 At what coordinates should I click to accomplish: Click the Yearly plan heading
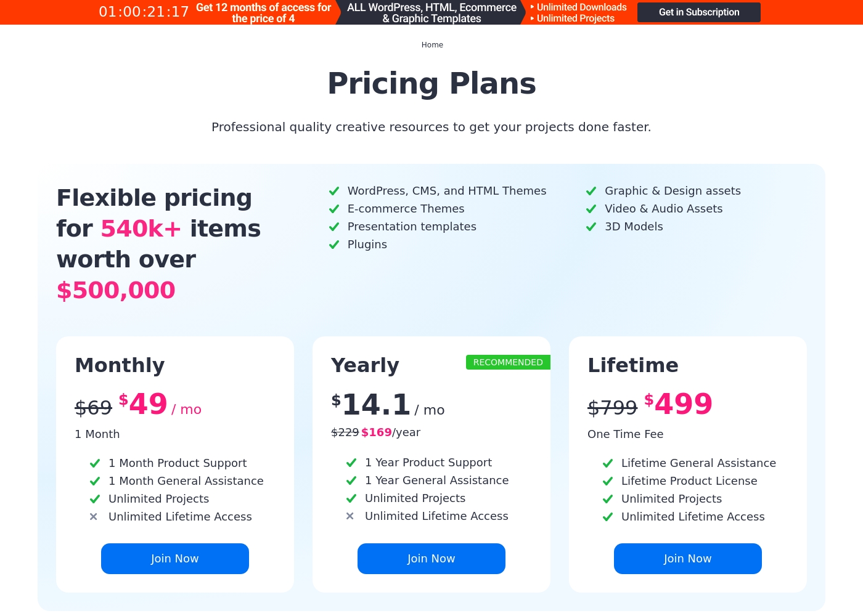(x=365, y=365)
